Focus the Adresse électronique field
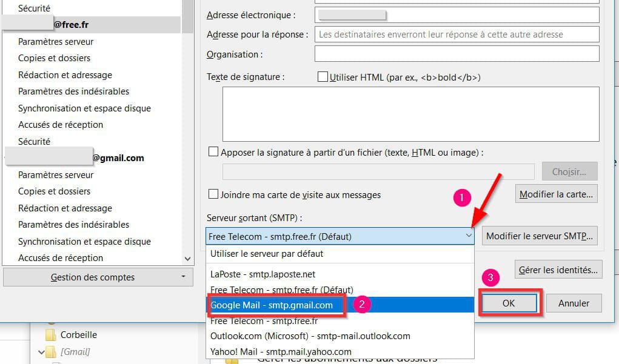The height and width of the screenshot is (364, 619). tap(457, 15)
